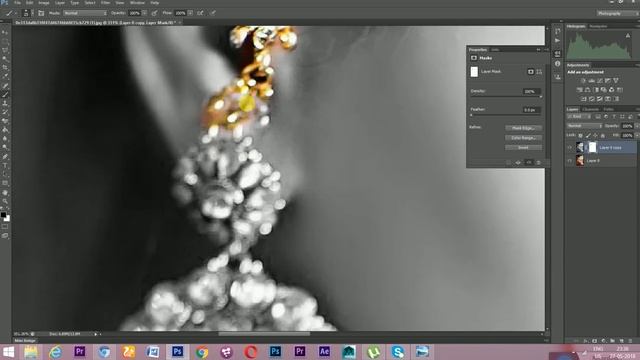Select the Move tool
640x360 pixels.
[x=5, y=33]
